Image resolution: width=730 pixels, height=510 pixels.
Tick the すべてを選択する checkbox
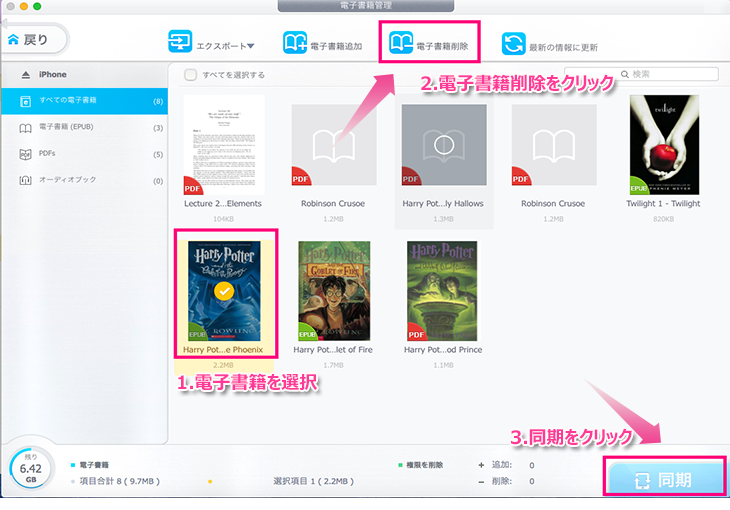[190, 75]
